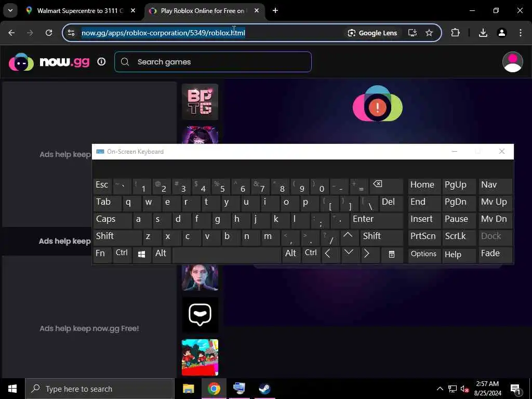Open Chrome profile icon
The height and width of the screenshot is (399, 532).
point(502,33)
